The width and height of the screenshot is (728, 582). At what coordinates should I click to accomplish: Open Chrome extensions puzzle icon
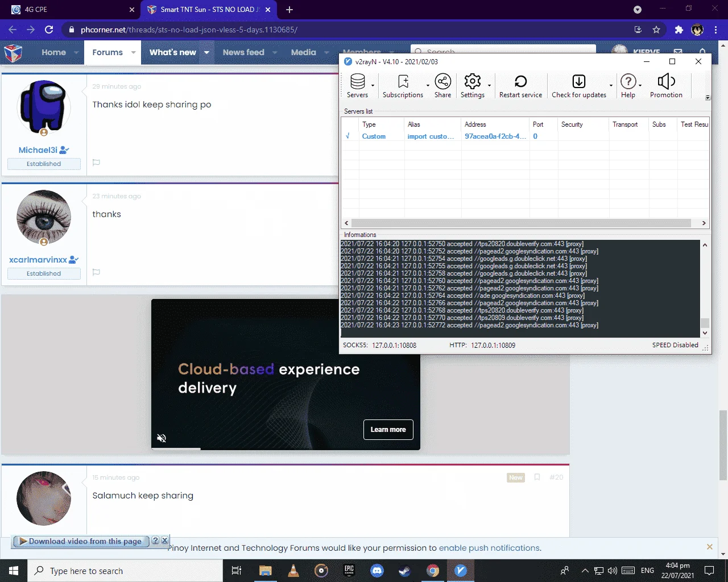[x=679, y=30]
